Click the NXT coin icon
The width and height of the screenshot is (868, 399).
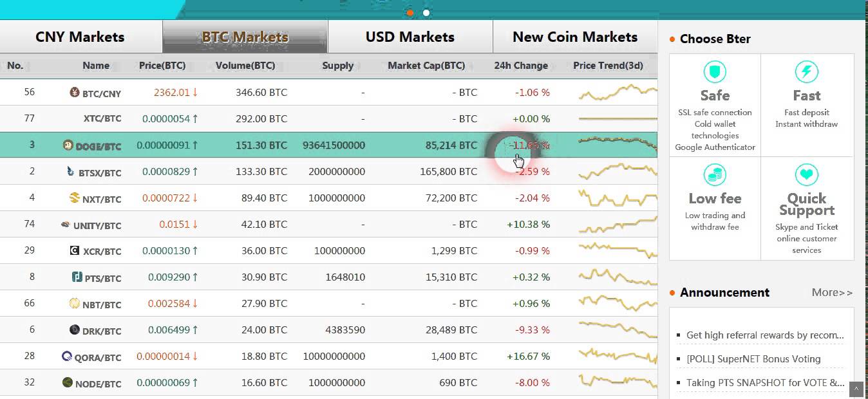pos(75,198)
